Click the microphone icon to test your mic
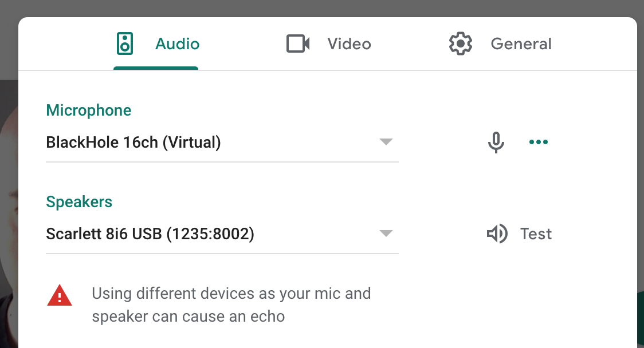Viewport: 644px width, 348px height. coord(496,142)
